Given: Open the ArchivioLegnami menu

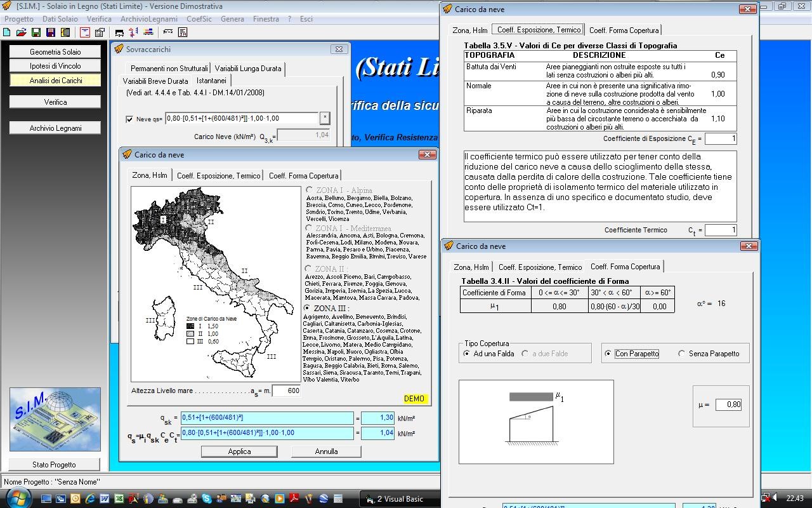Looking at the screenshot, I should [x=149, y=19].
